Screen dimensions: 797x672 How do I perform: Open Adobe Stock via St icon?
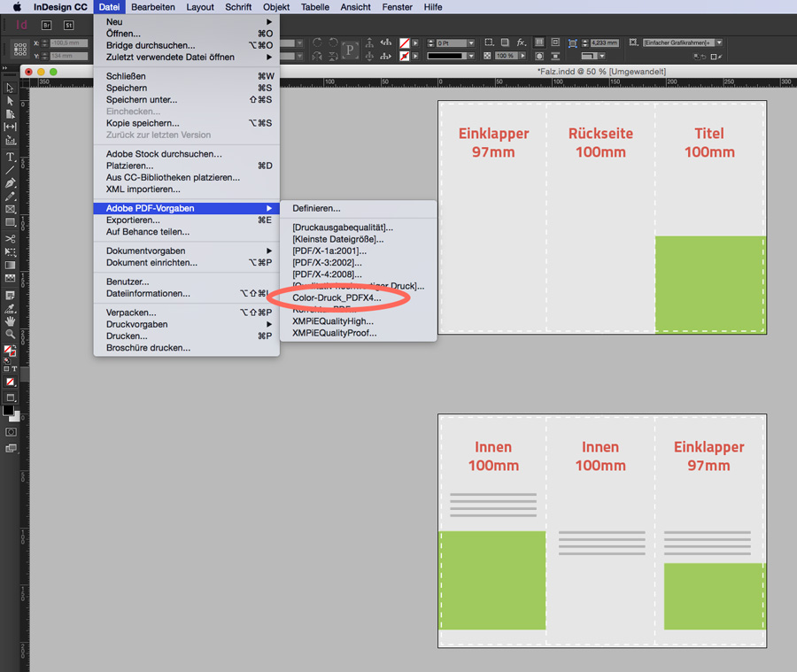(x=68, y=25)
